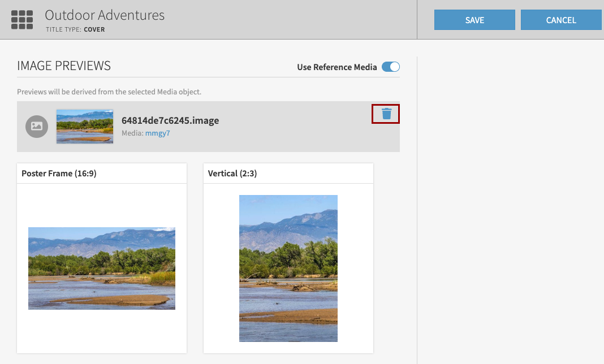Delete the selected media with trash icon
The width and height of the screenshot is (604, 364).
[x=386, y=114]
